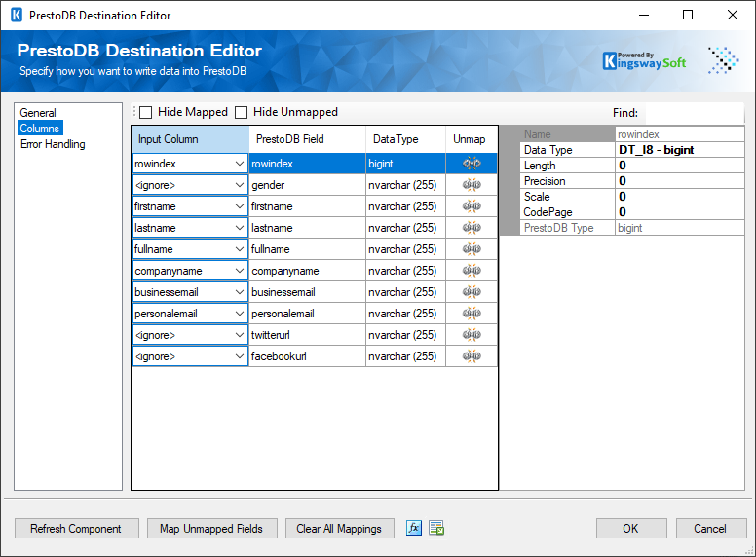The image size is (756, 557).
Task: Open the input column dropdown for gender
Action: (x=239, y=185)
